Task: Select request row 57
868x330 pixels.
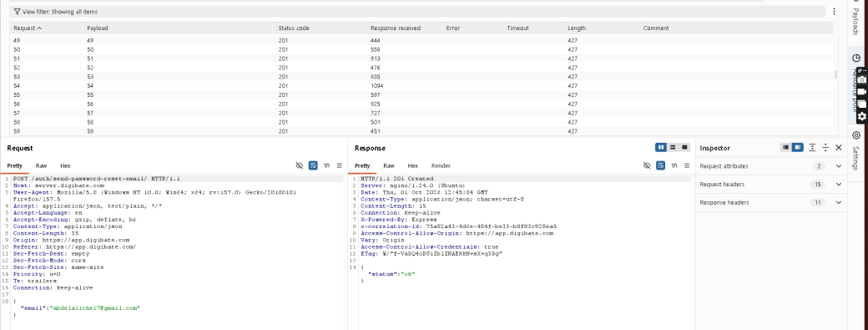Action: [x=421, y=113]
